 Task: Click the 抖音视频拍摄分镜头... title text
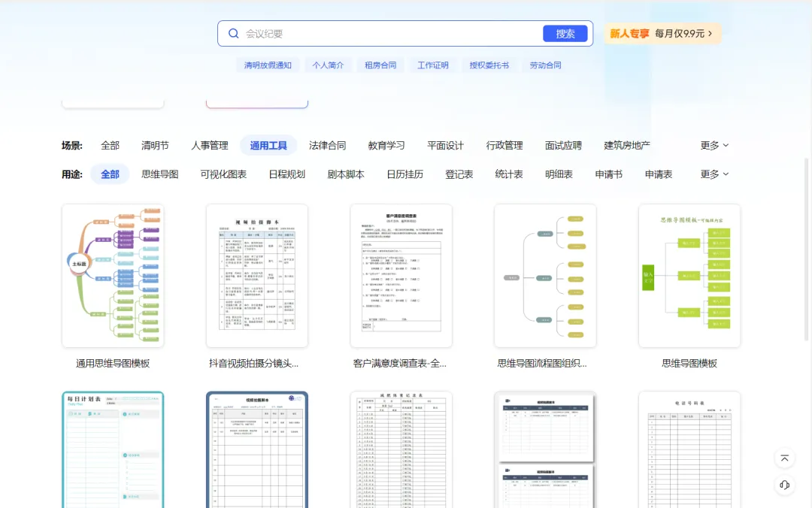coord(254,364)
